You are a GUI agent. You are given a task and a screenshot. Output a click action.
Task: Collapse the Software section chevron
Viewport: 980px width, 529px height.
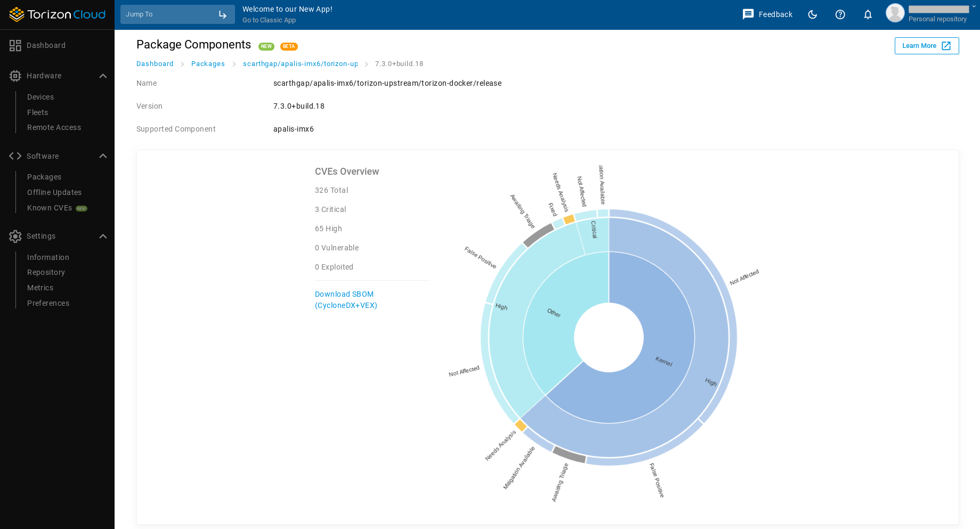(x=103, y=156)
